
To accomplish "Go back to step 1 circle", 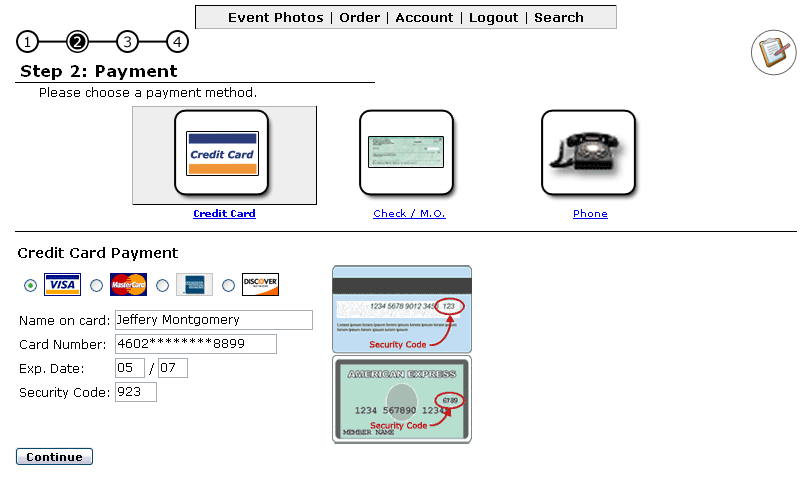I will coord(27,42).
